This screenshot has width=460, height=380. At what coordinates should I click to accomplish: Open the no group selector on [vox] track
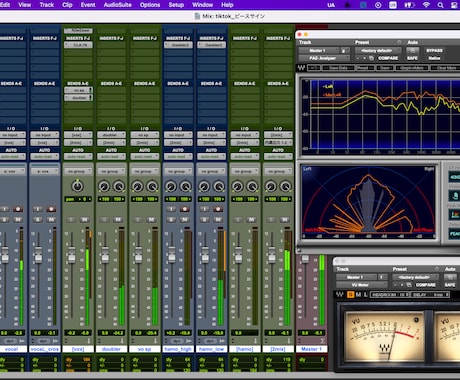[x=78, y=171]
